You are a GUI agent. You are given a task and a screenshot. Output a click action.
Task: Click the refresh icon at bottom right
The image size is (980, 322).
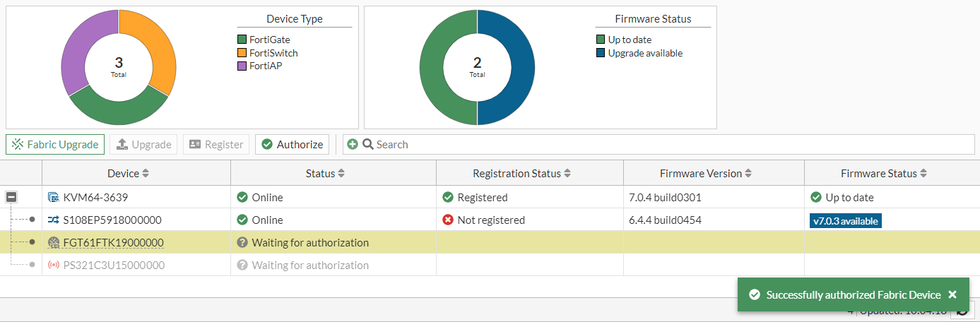click(961, 311)
